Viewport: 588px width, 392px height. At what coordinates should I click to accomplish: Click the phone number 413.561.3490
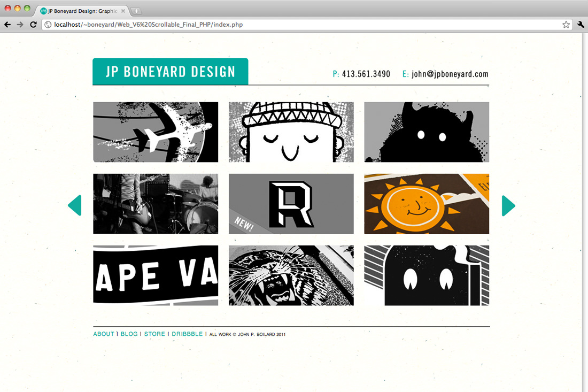click(x=366, y=74)
